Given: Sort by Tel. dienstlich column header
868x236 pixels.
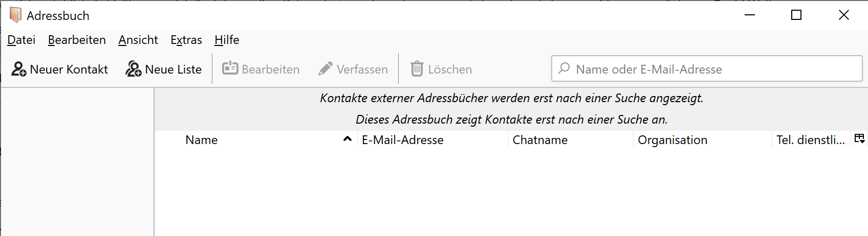Looking at the screenshot, I should (x=810, y=140).
